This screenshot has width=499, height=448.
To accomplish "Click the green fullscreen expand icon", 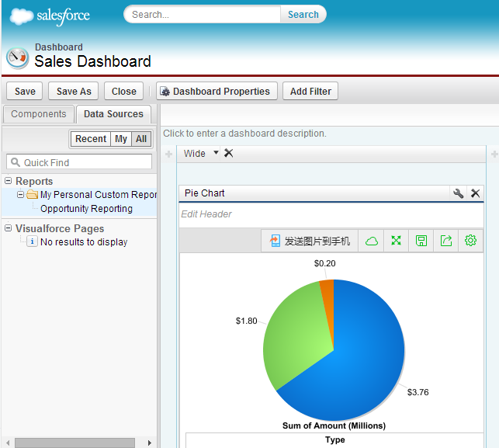I will pos(396,241).
